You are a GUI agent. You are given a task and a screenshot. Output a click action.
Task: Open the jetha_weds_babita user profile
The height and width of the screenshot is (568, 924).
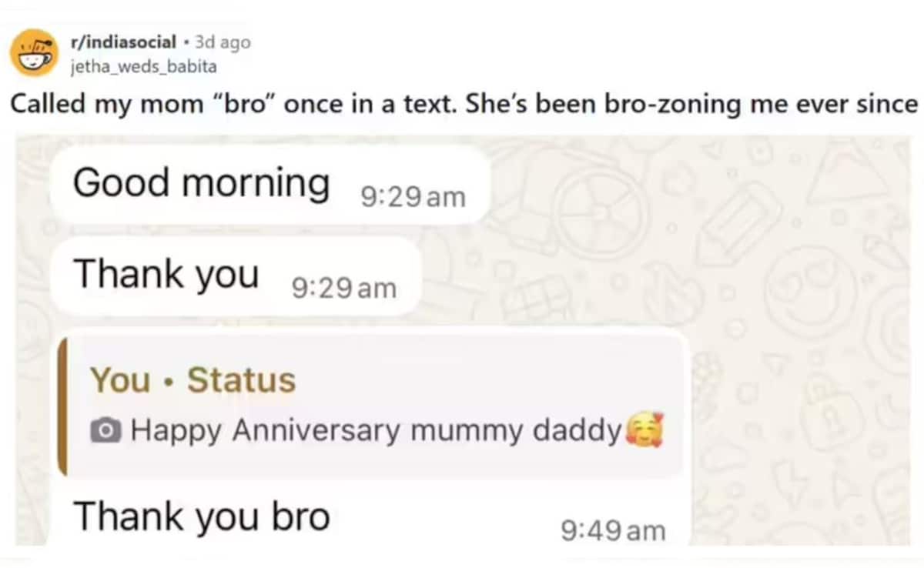(142, 65)
